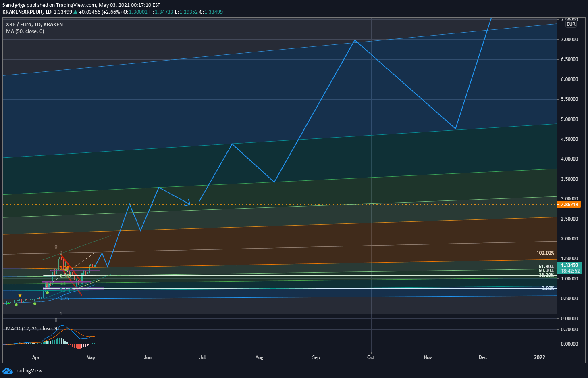Click the TradingView cloud logo icon
Screen dimensions: 588x378
7,370
